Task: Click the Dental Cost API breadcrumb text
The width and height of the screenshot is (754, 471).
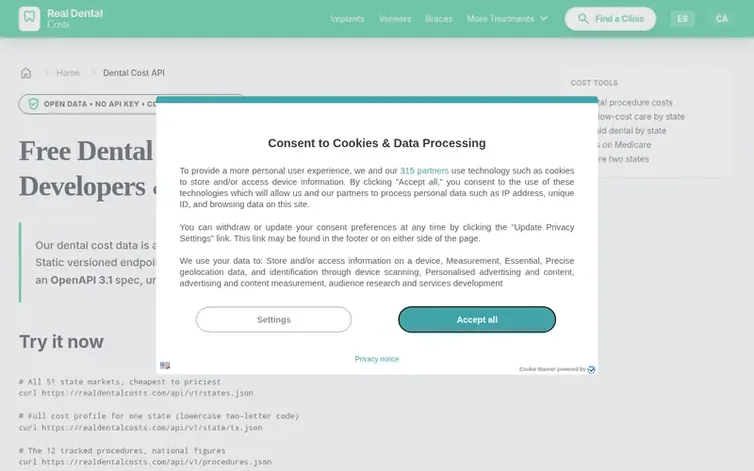Action: pos(134,73)
